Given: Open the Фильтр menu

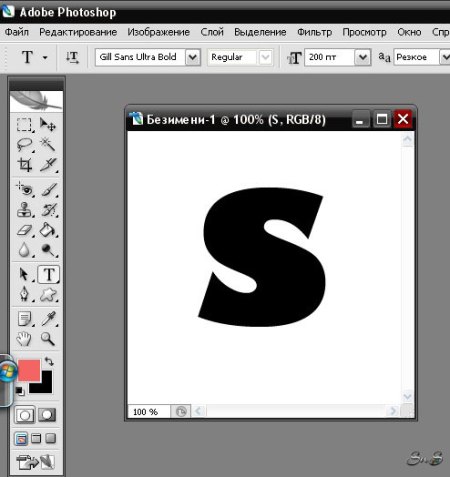Looking at the screenshot, I should tap(314, 32).
